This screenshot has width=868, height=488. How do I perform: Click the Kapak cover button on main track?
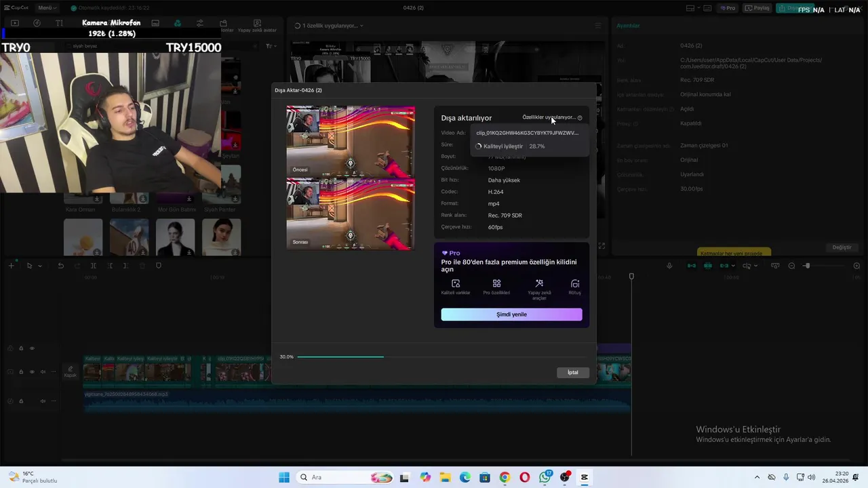click(x=70, y=372)
